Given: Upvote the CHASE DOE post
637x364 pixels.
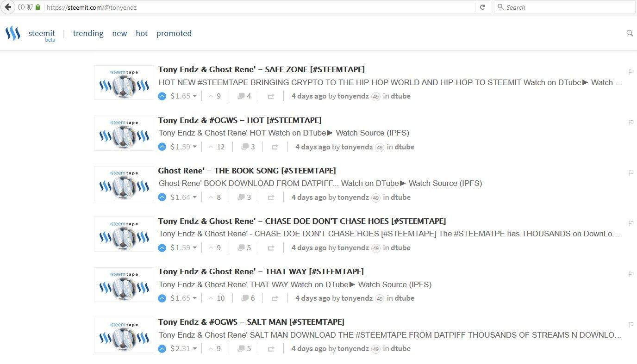Looking at the screenshot, I should coord(162,248).
